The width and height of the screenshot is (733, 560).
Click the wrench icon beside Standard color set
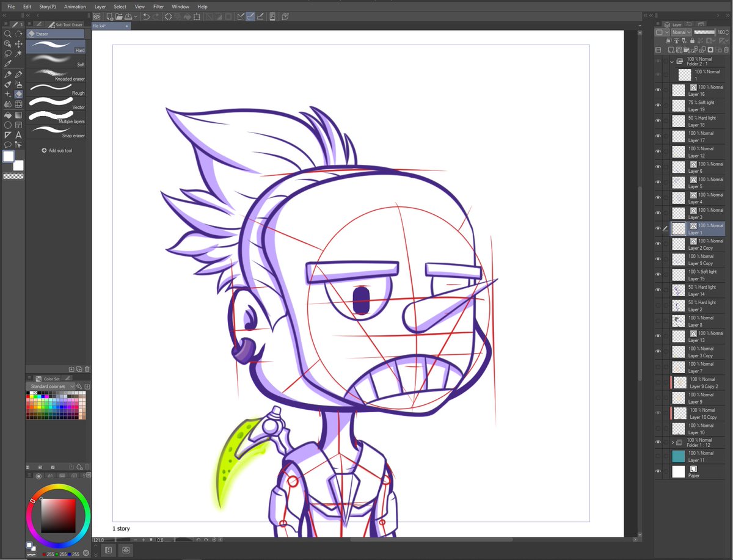80,387
